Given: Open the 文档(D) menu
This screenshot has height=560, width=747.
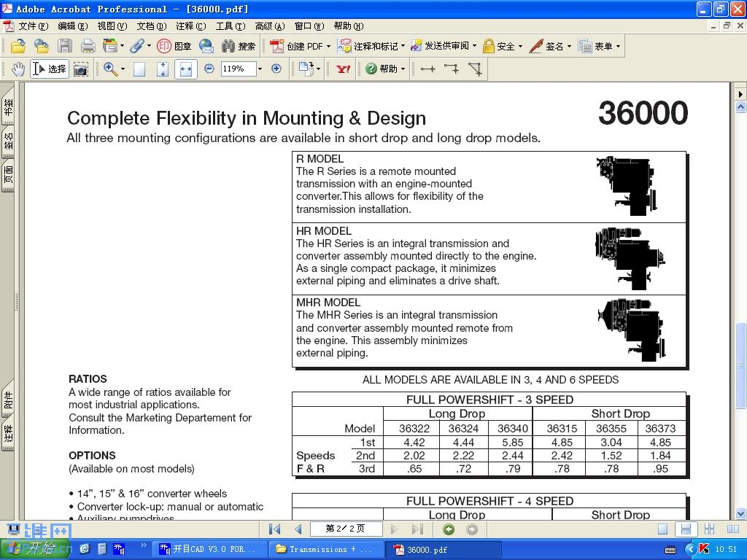Looking at the screenshot, I should pyautogui.click(x=152, y=26).
